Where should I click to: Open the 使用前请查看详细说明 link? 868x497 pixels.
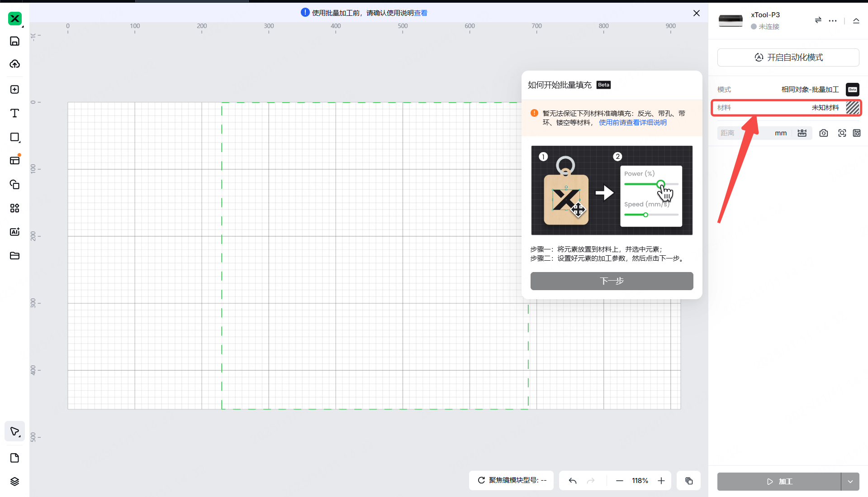pyautogui.click(x=632, y=123)
